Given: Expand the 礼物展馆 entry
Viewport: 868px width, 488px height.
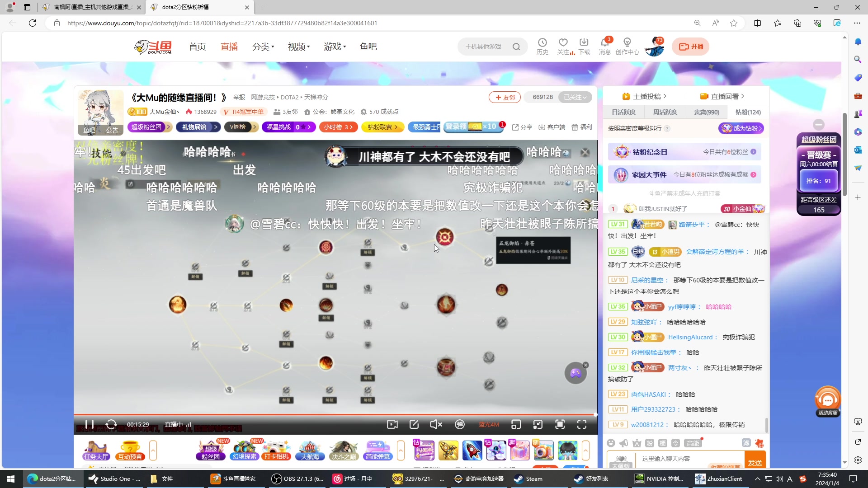Looking at the screenshot, I should pos(198,127).
